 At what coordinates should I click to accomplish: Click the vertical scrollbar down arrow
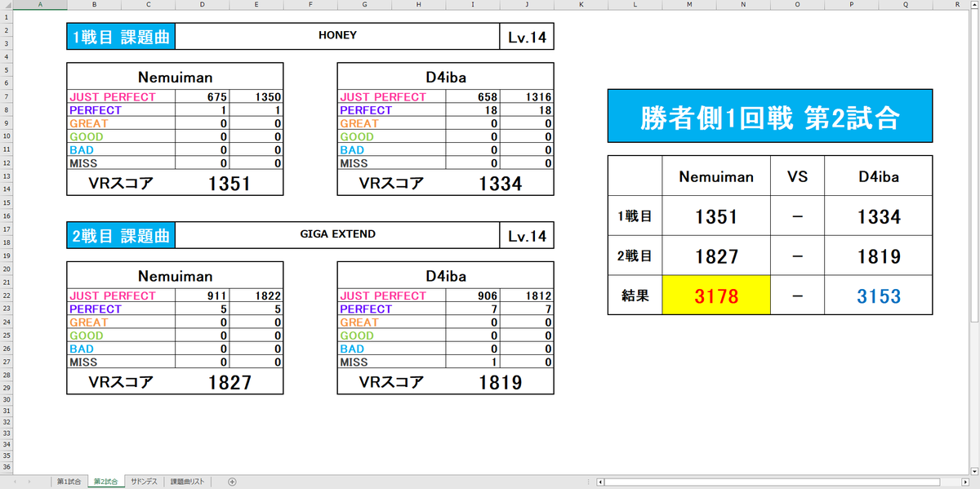pyautogui.click(x=974, y=469)
